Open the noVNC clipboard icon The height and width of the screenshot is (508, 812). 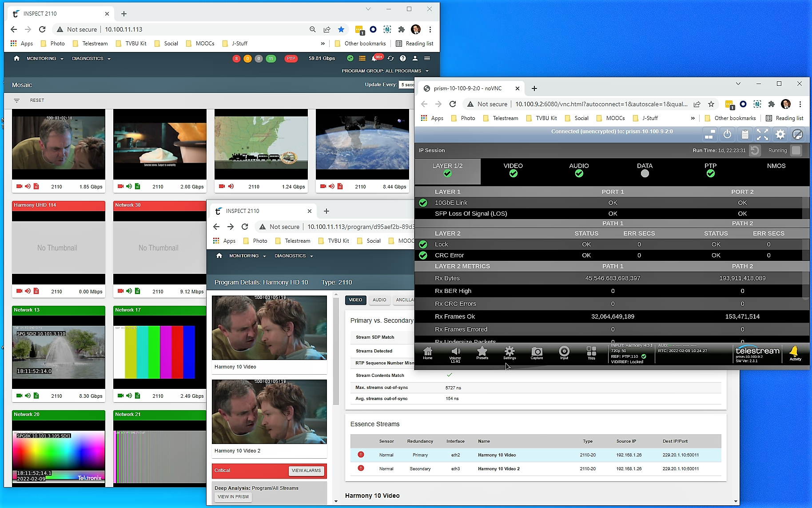click(745, 134)
